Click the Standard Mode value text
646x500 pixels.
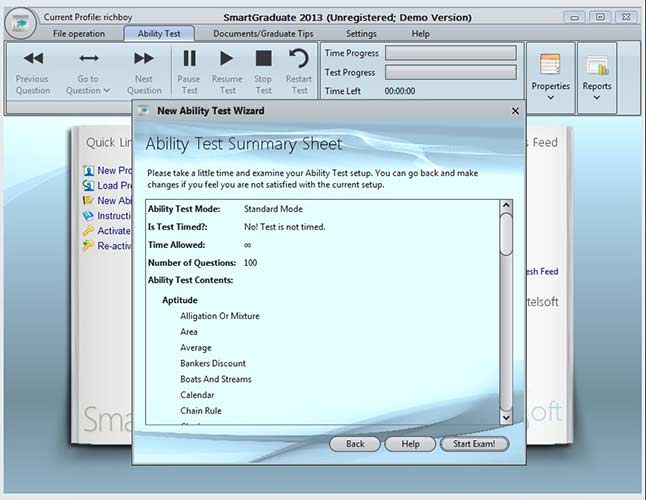click(x=273, y=209)
